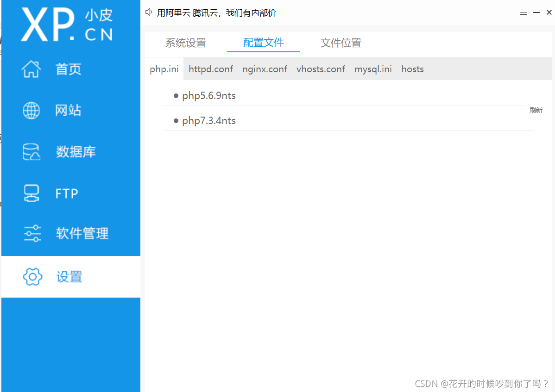Go to FTP label in the sidebar
Image resolution: width=555 pixels, height=392 pixels.
(x=67, y=194)
